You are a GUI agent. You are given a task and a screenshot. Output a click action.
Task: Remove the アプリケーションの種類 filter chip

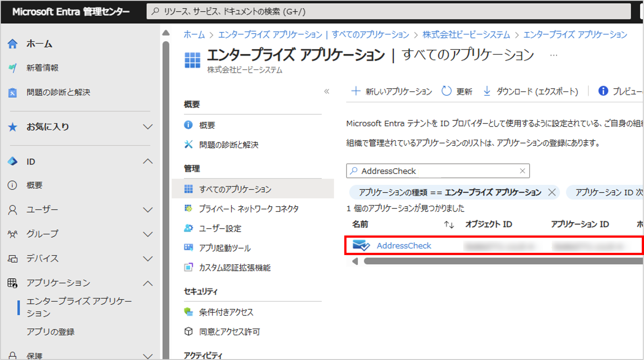tap(552, 192)
